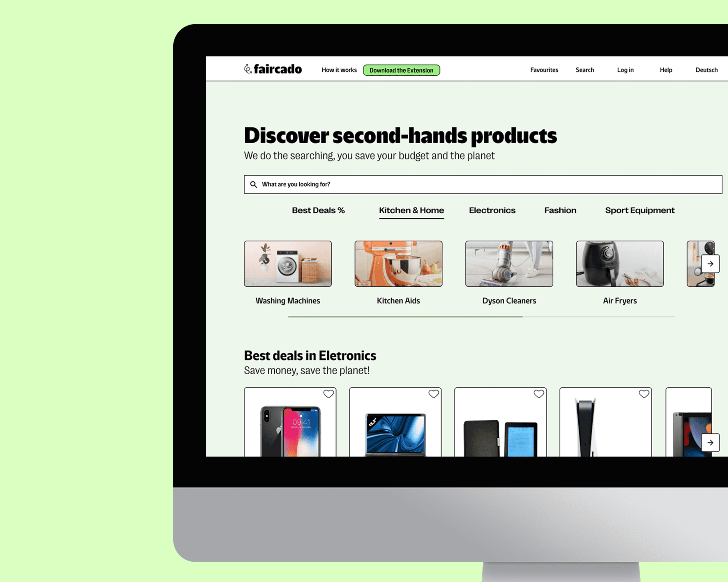Click Download the Extension button
728x582 pixels.
click(401, 70)
